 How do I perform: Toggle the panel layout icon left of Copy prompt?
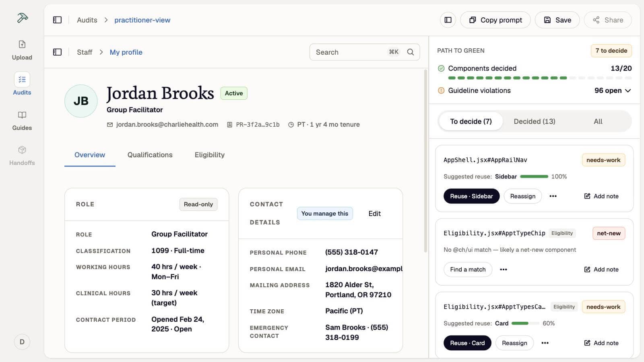point(448,20)
